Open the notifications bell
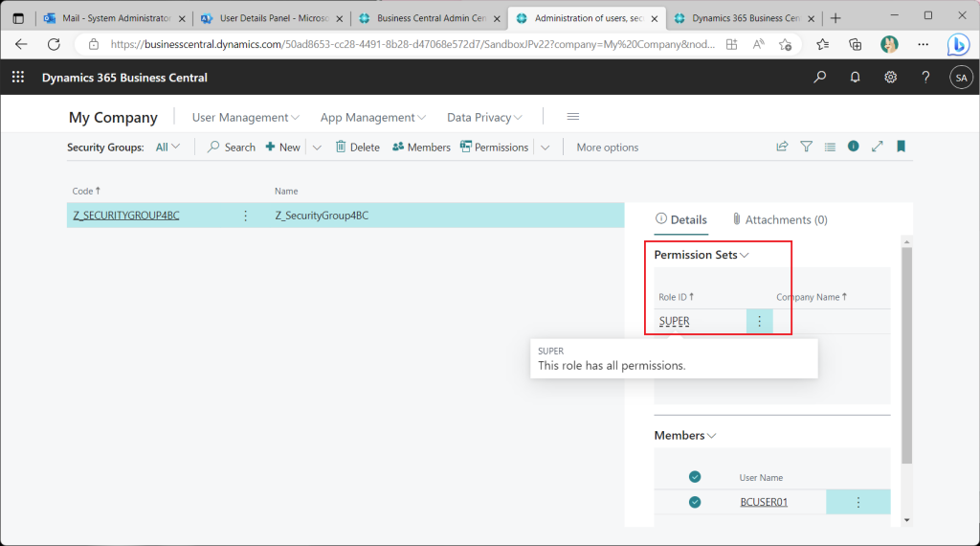Screen dimensions: 980x546 pos(855,77)
